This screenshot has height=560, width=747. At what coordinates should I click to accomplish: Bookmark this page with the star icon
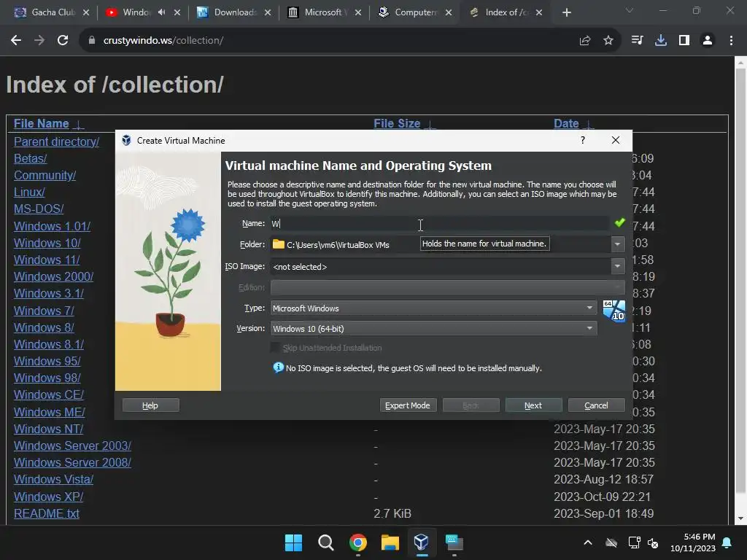tap(608, 41)
